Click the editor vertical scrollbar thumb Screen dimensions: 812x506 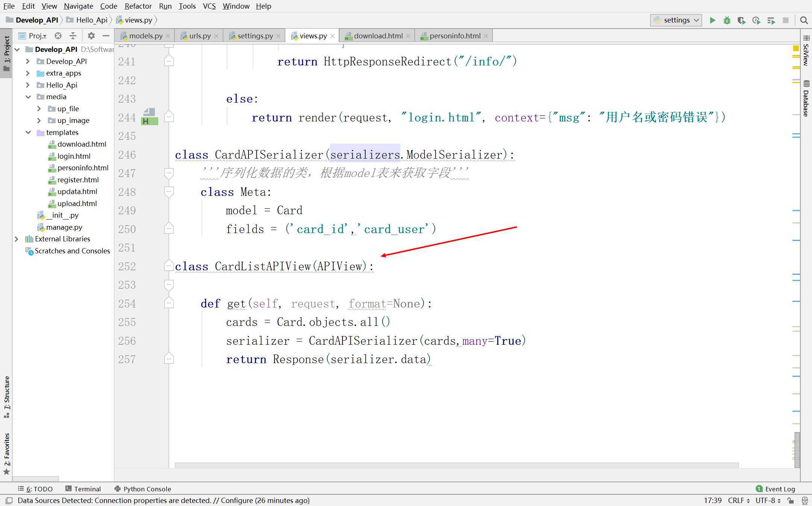pyautogui.click(x=797, y=450)
